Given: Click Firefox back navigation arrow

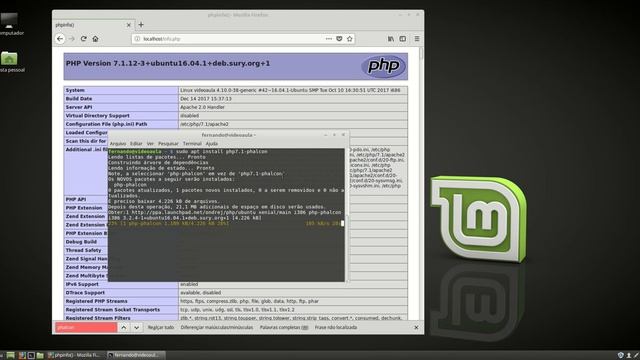Looking at the screenshot, I should [60, 39].
